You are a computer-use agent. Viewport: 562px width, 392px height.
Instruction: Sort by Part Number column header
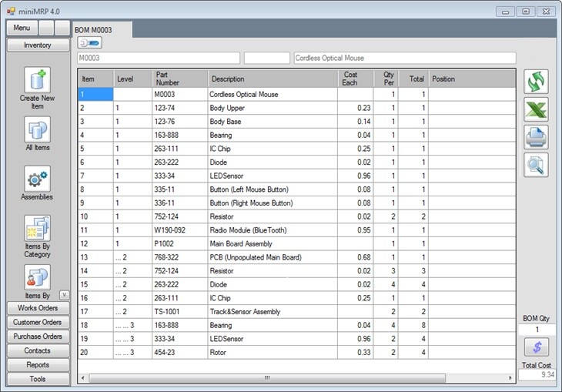[x=179, y=79]
